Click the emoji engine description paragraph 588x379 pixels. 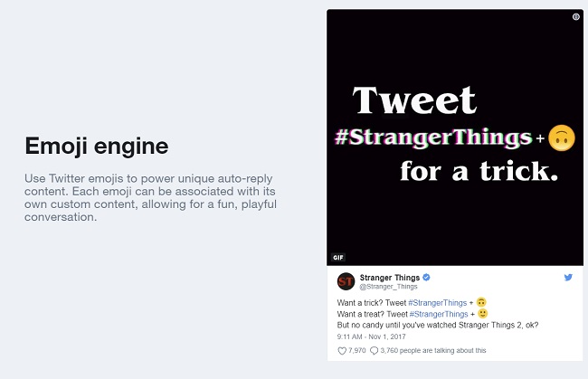[151, 197]
